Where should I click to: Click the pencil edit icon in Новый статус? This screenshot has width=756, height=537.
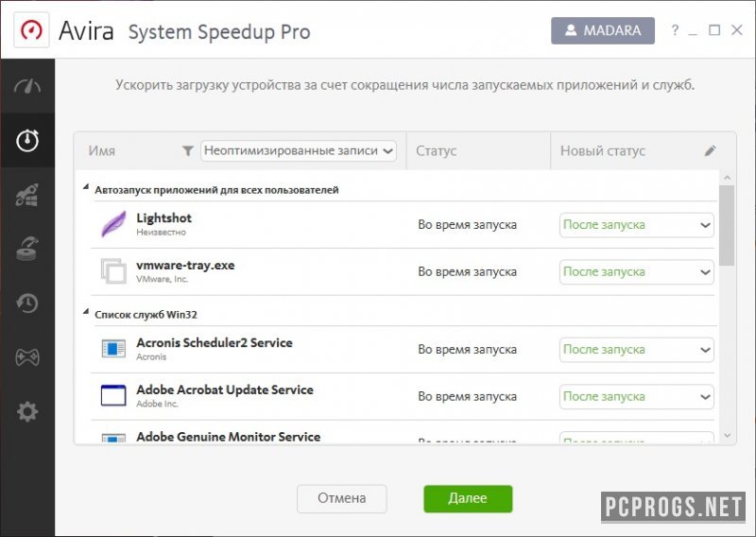[x=711, y=151]
